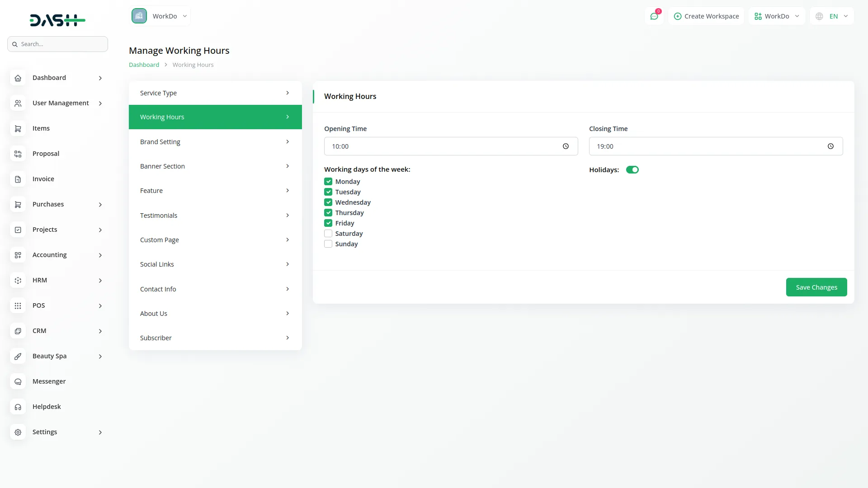The image size is (868, 488).
Task: Click the Invoice document icon in sidebar
Action: 18,179
